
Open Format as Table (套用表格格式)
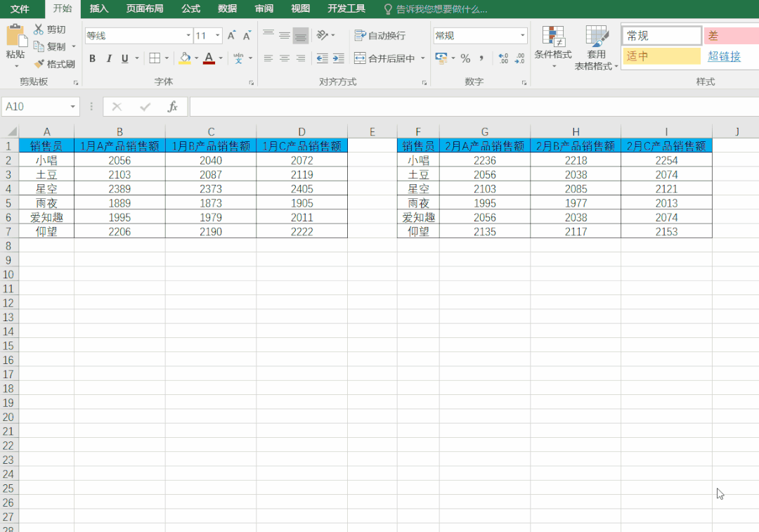pyautogui.click(x=596, y=48)
